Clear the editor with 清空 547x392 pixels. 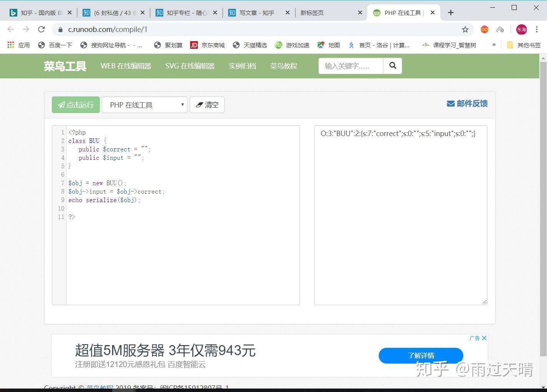click(x=207, y=105)
